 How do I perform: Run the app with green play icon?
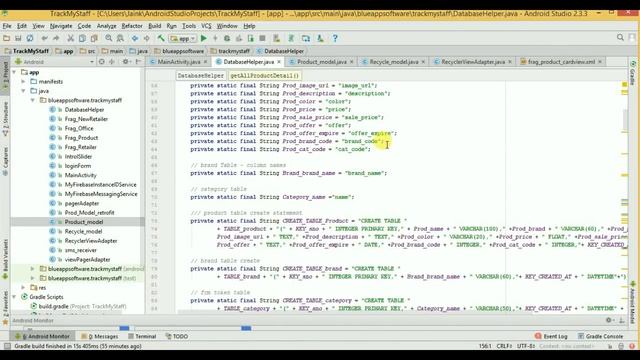pyautogui.click(x=204, y=38)
